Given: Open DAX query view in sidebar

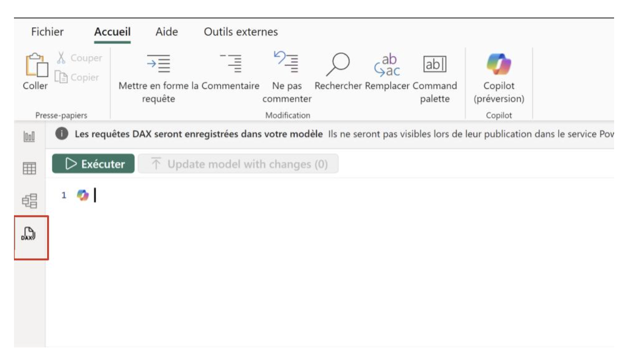Looking at the screenshot, I should coord(29,233).
